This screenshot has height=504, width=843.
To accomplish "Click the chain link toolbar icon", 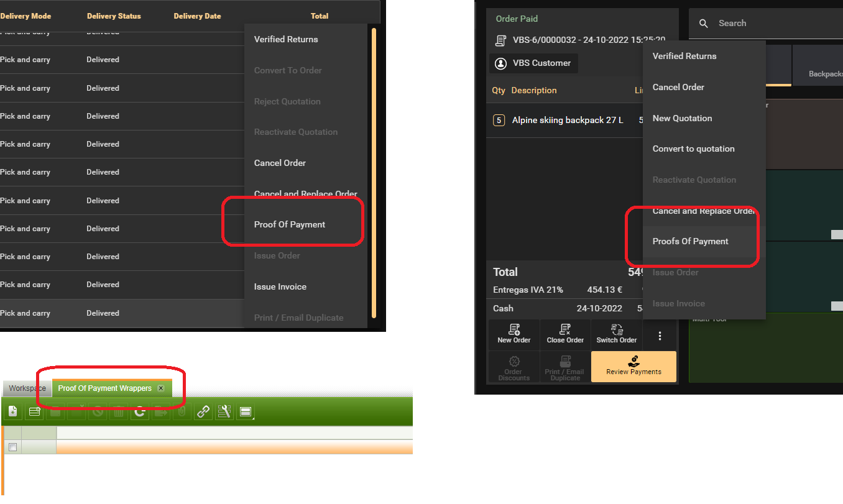I will click(x=203, y=411).
